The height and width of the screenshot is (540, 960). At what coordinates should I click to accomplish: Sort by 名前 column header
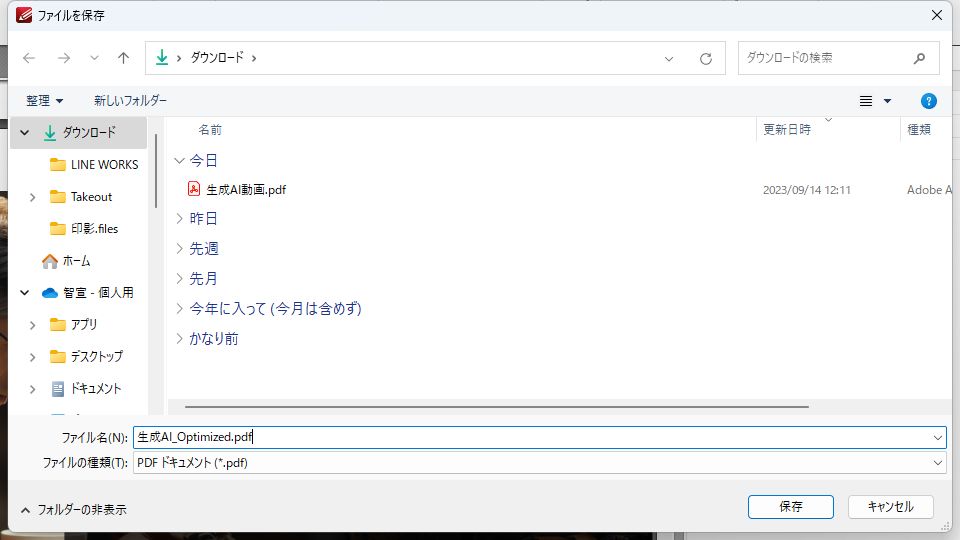210,130
